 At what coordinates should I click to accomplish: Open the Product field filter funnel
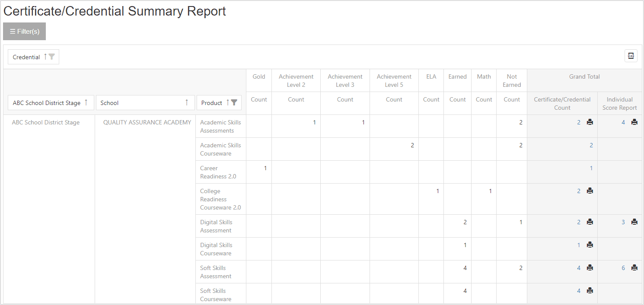click(234, 102)
